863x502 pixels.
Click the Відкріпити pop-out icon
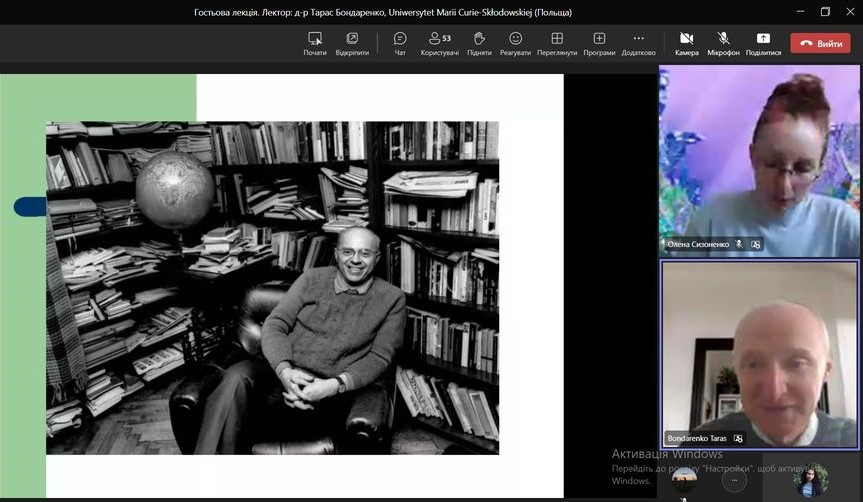[x=352, y=43]
